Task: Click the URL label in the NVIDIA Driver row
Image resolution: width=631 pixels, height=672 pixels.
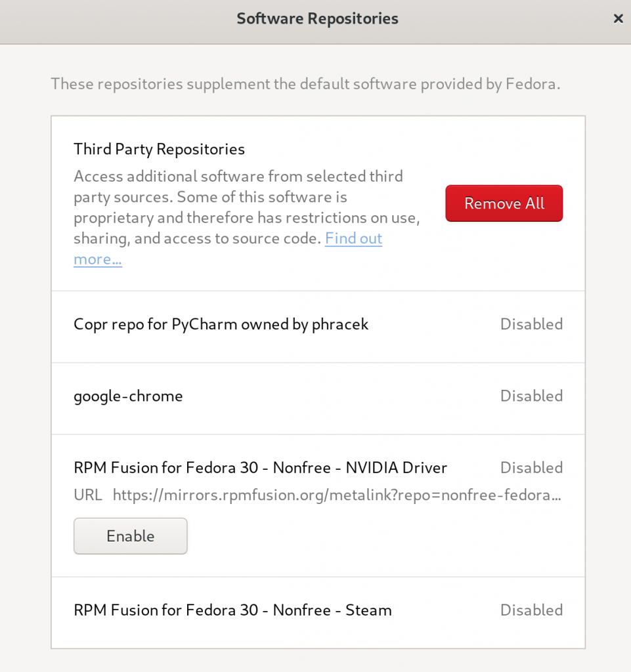Action: [88, 495]
